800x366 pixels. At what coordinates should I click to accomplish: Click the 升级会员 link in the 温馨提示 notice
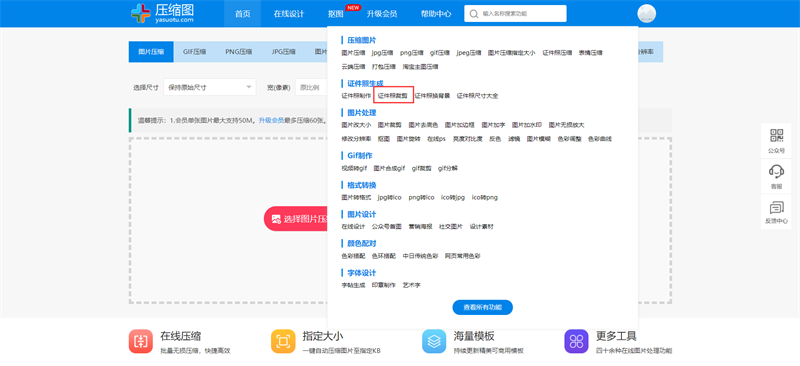pos(271,120)
